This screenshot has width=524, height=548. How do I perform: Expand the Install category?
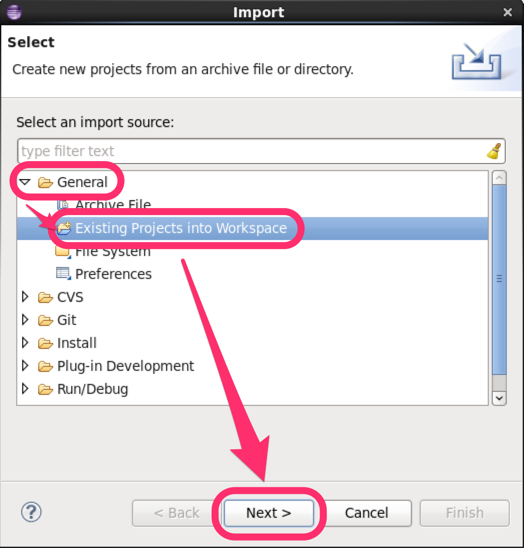(x=25, y=342)
